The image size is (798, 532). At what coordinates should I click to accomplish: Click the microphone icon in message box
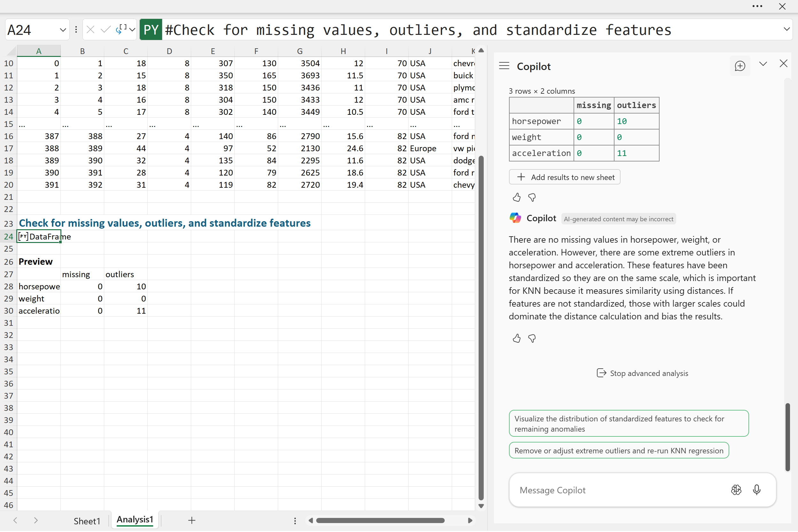click(x=756, y=490)
